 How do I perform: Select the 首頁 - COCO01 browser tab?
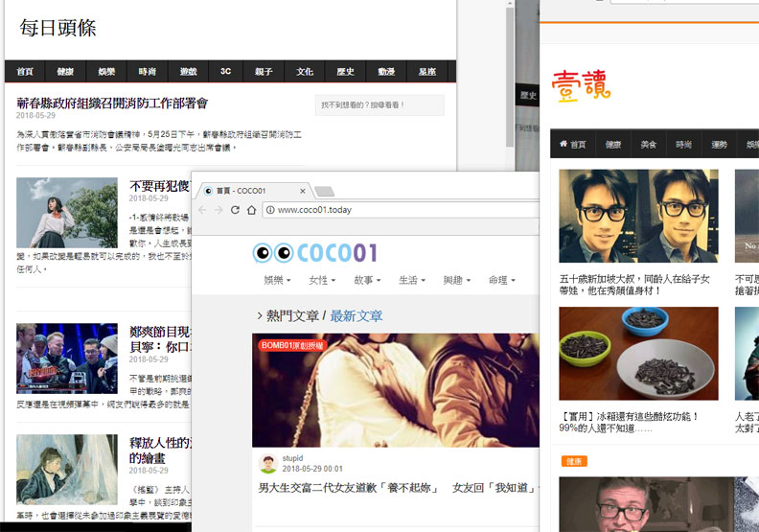pos(254,191)
